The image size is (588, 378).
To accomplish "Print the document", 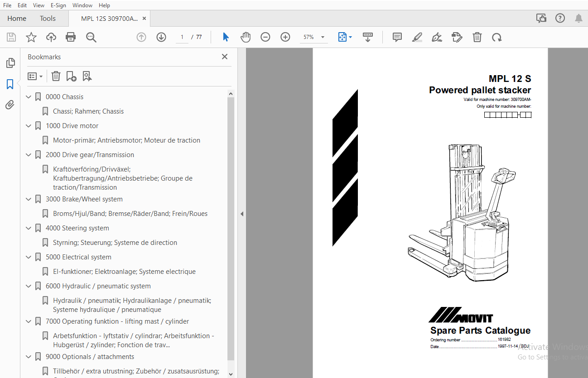I will 71,37.
